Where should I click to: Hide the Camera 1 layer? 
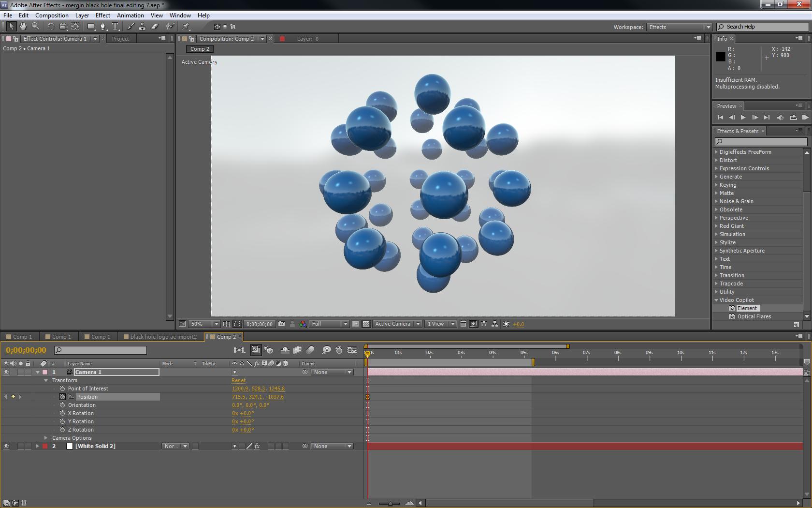pyautogui.click(x=6, y=372)
